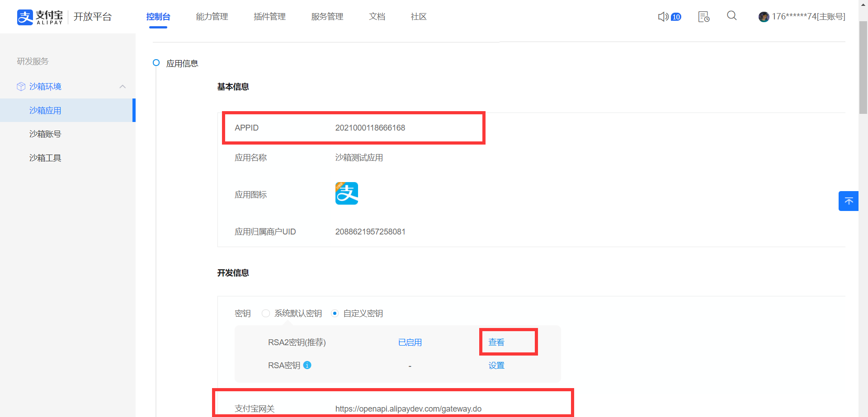Click the 基本信息 section heading
The width and height of the screenshot is (868, 417).
(233, 86)
